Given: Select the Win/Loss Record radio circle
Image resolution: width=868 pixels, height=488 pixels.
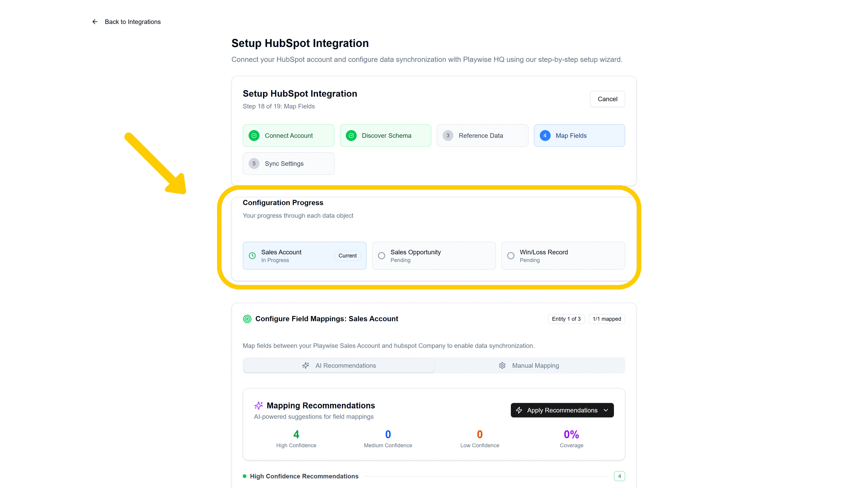Looking at the screenshot, I should click(x=511, y=256).
